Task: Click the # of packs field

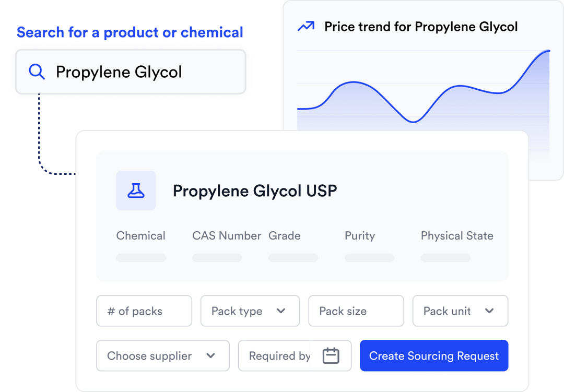Action: coord(144,311)
